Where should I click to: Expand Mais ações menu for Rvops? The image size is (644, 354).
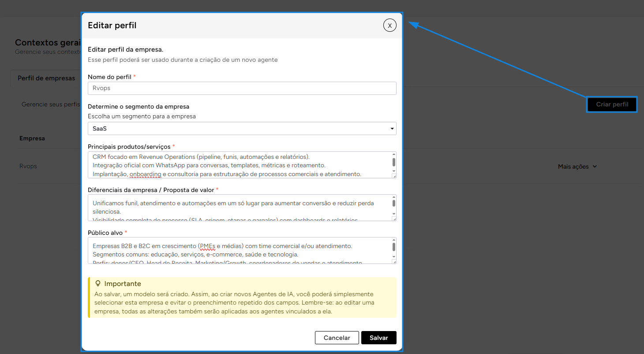tap(577, 166)
